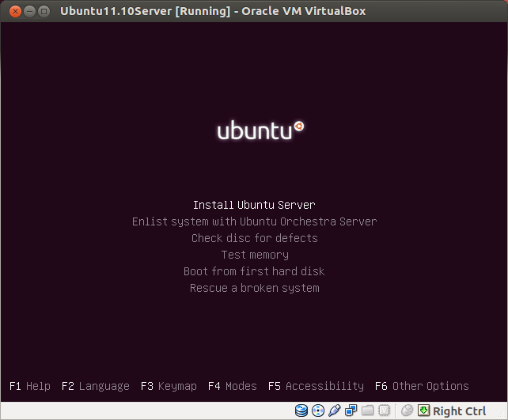Image resolution: width=508 pixels, height=420 pixels.
Task: Select Install Ubuntu Server
Action: click(x=254, y=205)
